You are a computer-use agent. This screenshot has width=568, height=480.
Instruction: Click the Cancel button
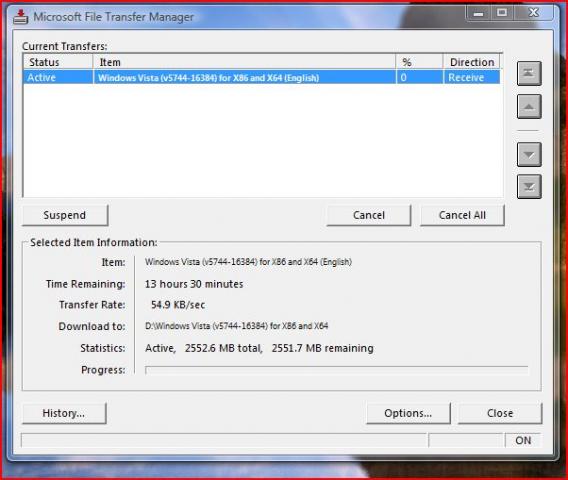click(369, 215)
